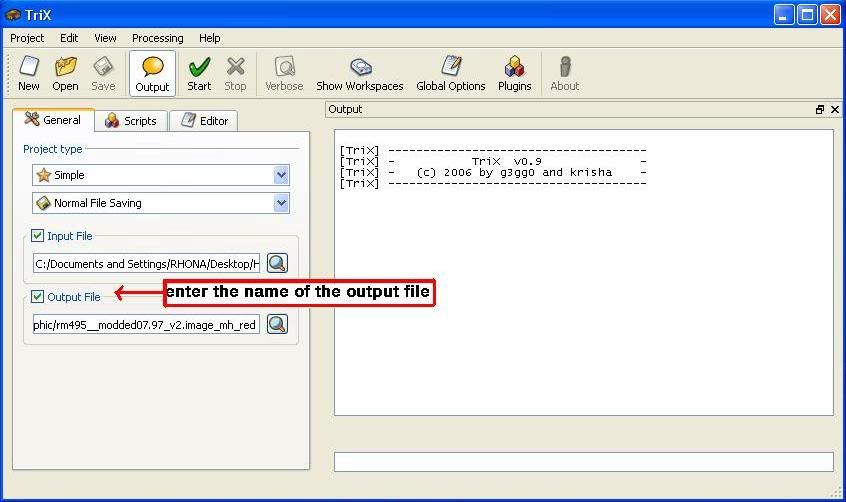Screen dimensions: 846x502
Task: Open a project with the Open icon
Action: [65, 73]
